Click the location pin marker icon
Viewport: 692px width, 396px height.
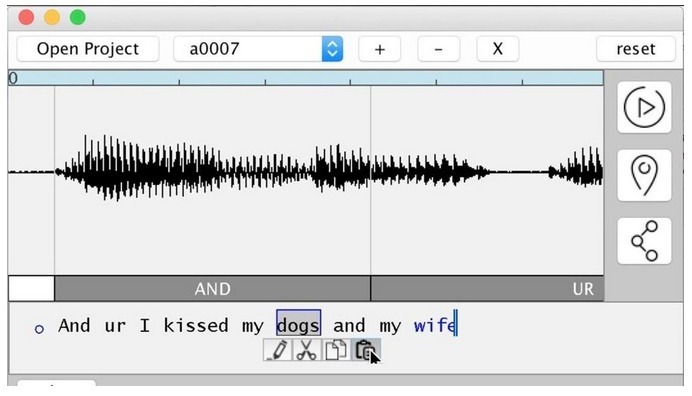(644, 175)
